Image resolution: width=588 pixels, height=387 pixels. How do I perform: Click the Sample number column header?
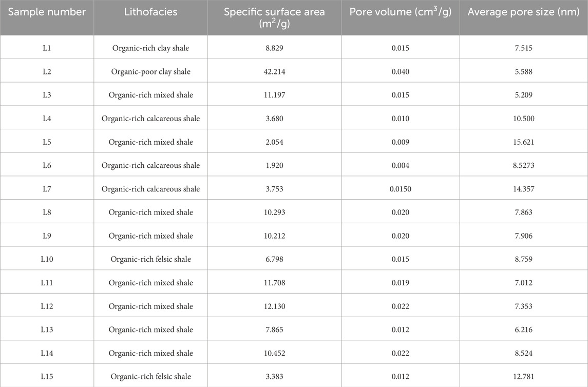coord(47,12)
